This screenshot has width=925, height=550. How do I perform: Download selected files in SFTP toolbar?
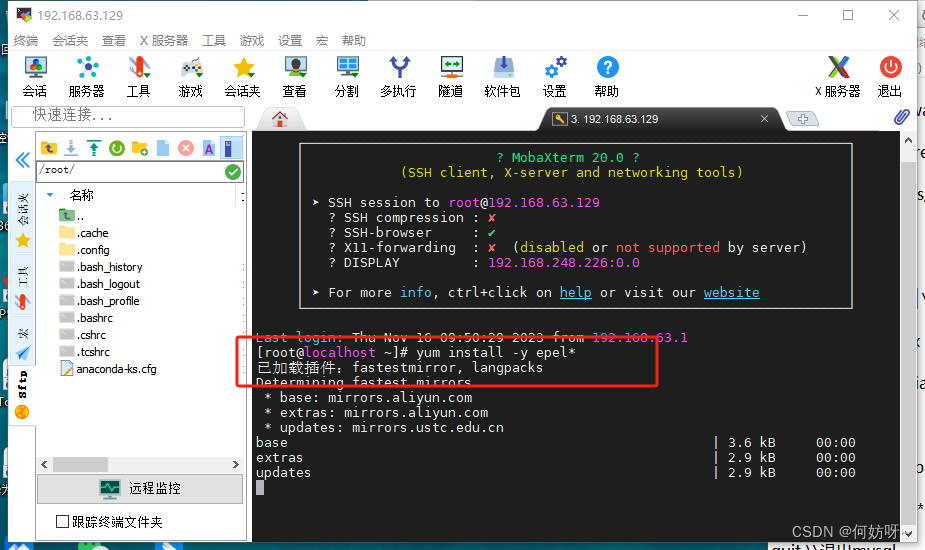(x=71, y=148)
